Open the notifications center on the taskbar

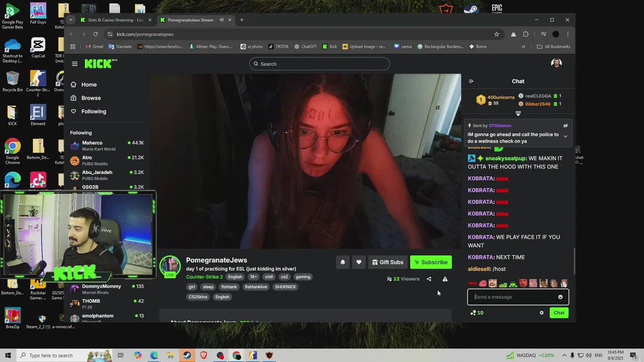click(x=633, y=355)
